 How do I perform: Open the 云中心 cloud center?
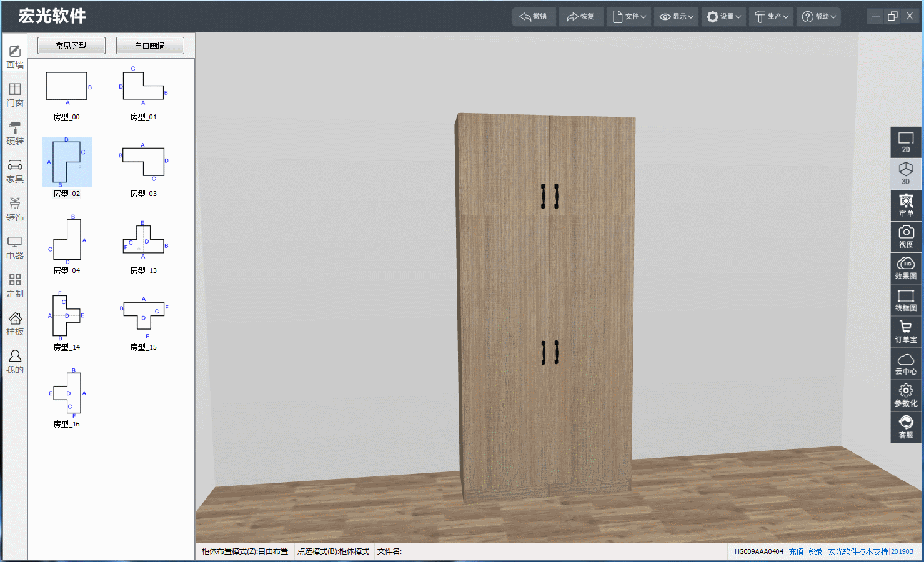(x=906, y=364)
